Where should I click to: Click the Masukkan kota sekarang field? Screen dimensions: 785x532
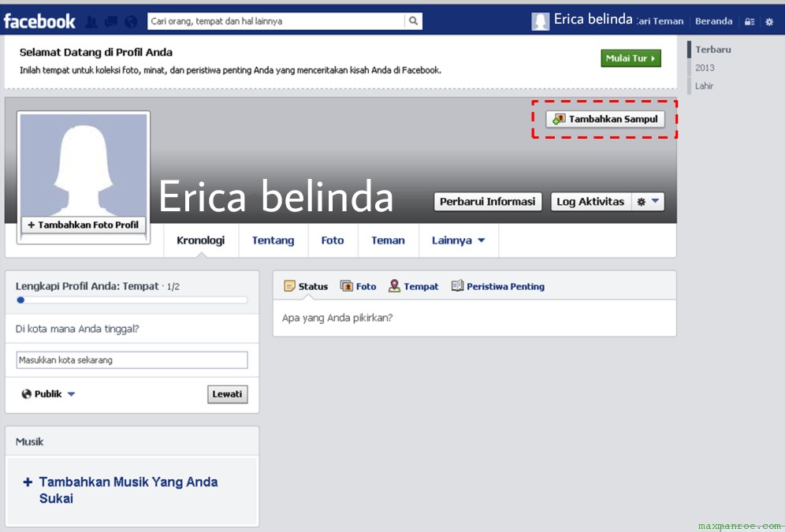[132, 360]
